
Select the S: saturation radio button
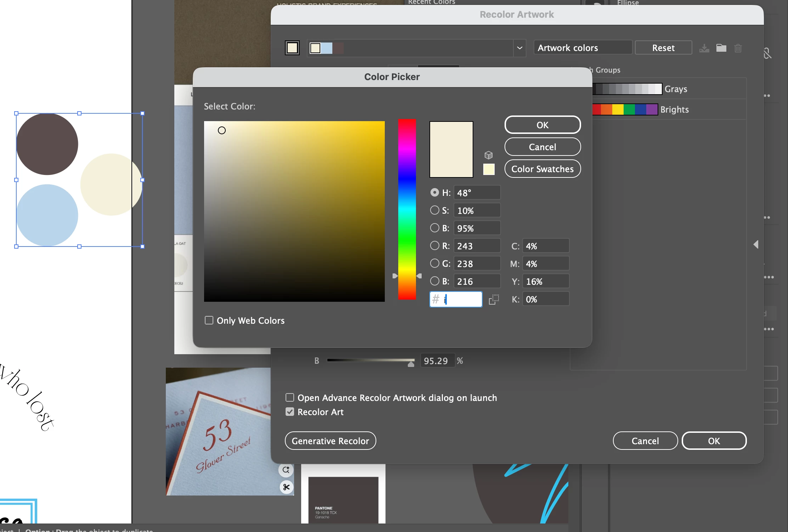(434, 210)
